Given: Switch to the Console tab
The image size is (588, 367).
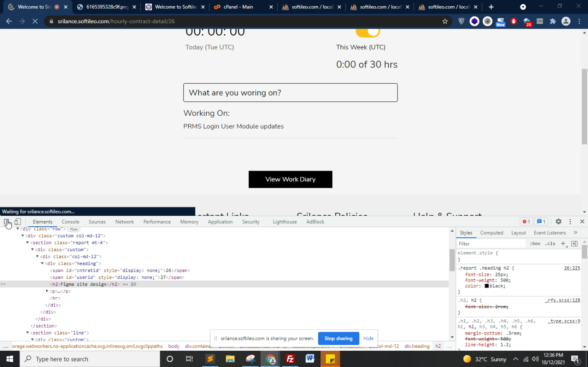Looking at the screenshot, I should [x=70, y=222].
